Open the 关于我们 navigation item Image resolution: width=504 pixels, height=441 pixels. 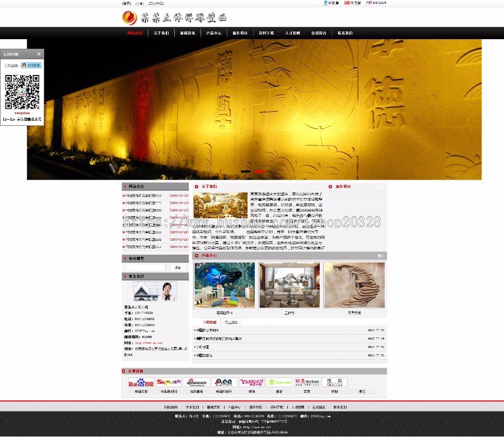coord(161,33)
